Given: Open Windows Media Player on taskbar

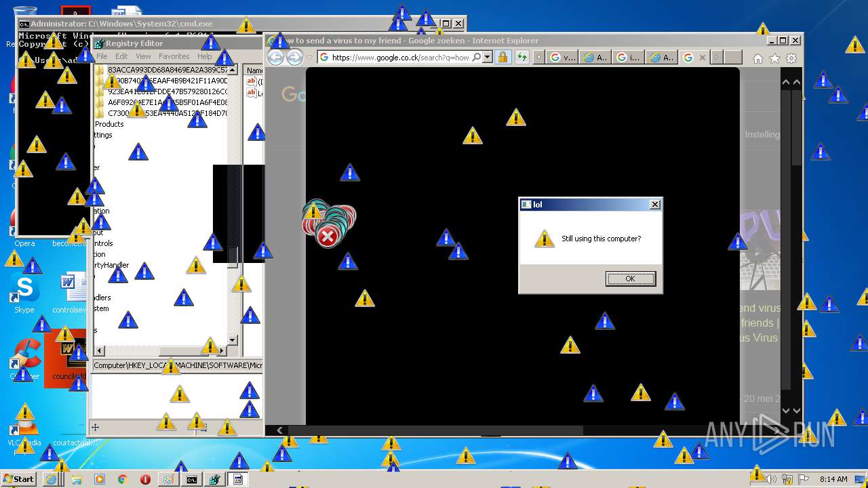Looking at the screenshot, I should point(99,479).
